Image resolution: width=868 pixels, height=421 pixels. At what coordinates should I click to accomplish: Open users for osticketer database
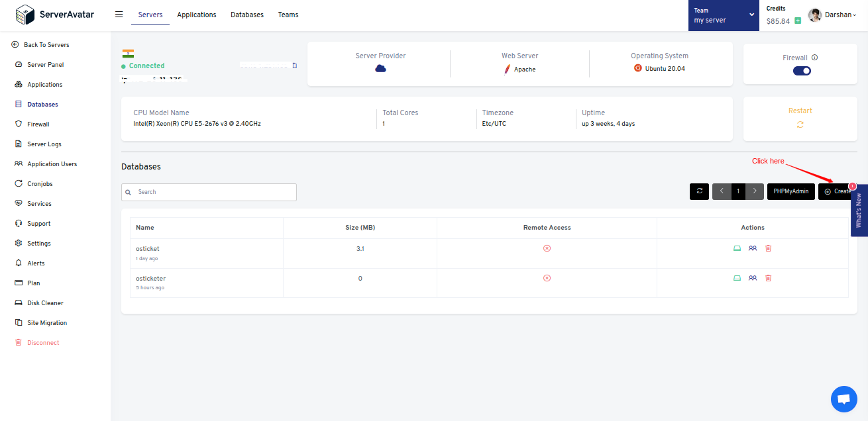(753, 278)
